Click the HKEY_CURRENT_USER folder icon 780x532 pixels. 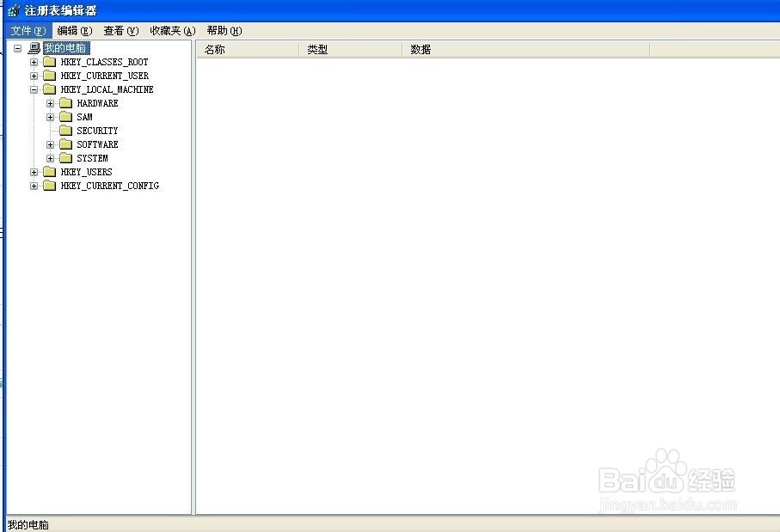49,76
